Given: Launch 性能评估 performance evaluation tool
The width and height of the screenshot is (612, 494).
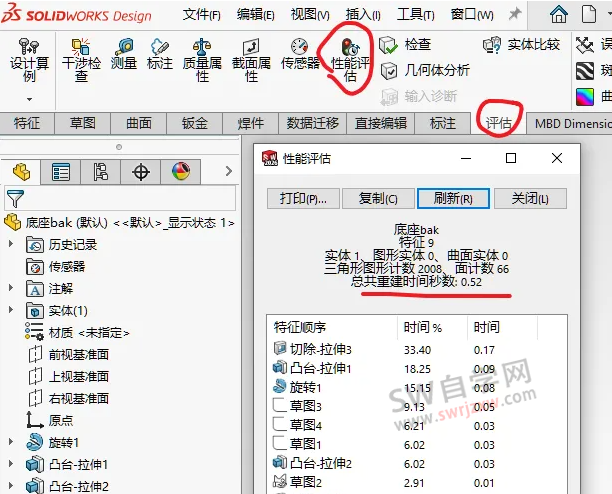Looking at the screenshot, I should click(x=350, y=60).
